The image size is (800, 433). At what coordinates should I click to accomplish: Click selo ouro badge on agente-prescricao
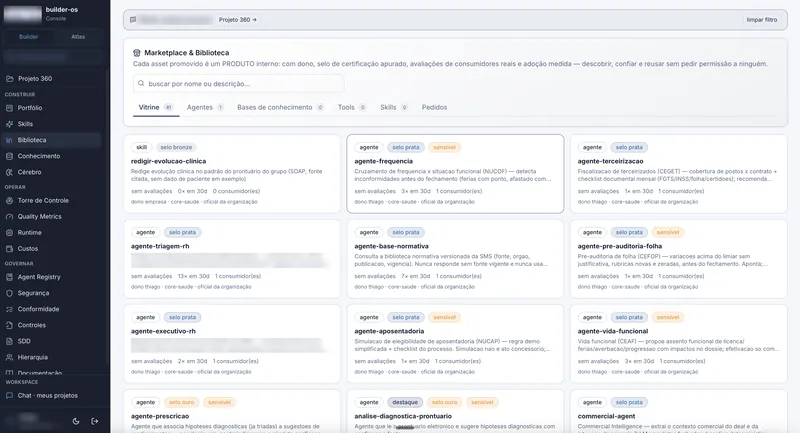tap(182, 402)
